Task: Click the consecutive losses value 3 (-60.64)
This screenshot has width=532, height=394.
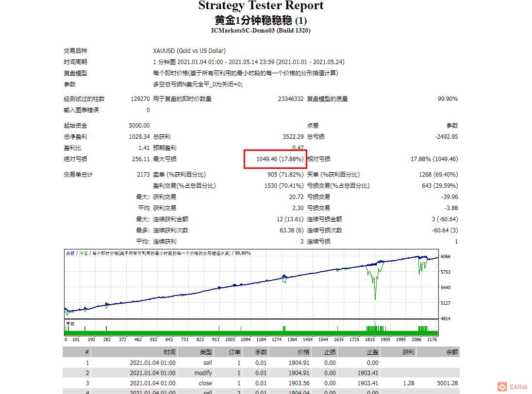Action: 445,220
